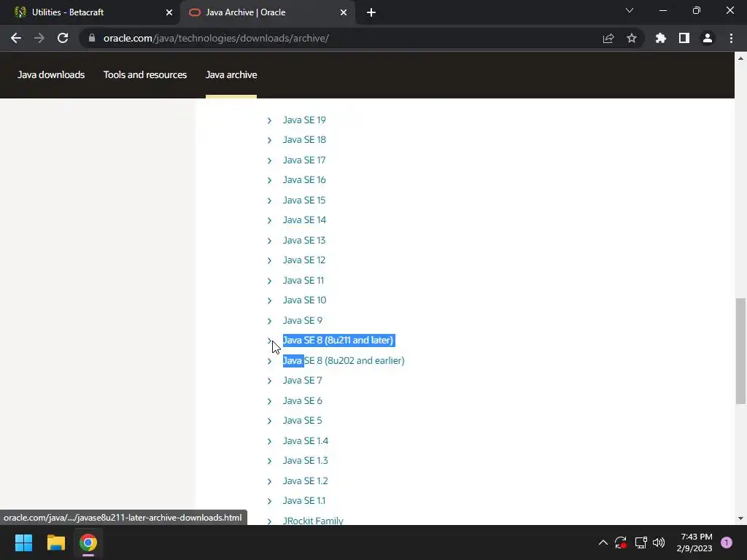Click the browser forward arrow
Screen dimensions: 747x560
(39, 38)
